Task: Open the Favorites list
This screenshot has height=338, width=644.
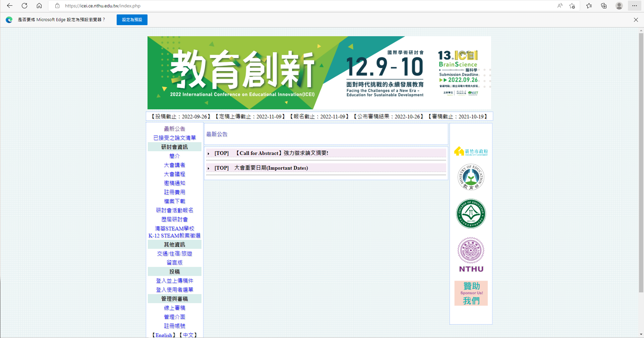Action: pos(589,6)
